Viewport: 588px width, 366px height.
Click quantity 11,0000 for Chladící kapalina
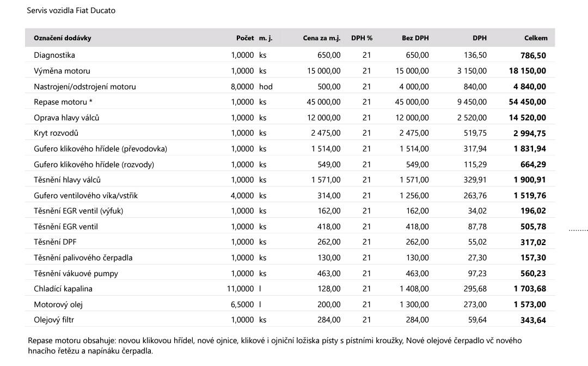coord(241,289)
